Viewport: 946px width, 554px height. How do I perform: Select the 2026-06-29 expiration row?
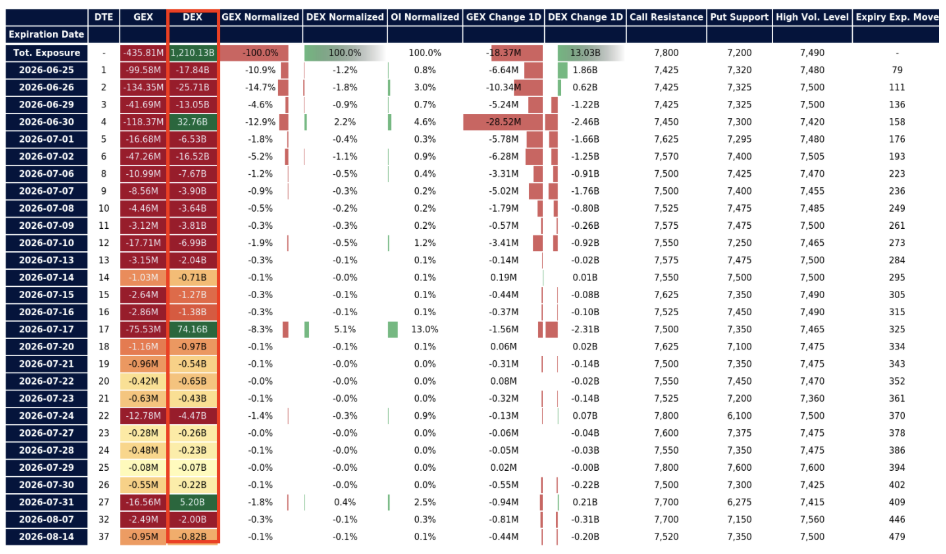tap(46, 104)
